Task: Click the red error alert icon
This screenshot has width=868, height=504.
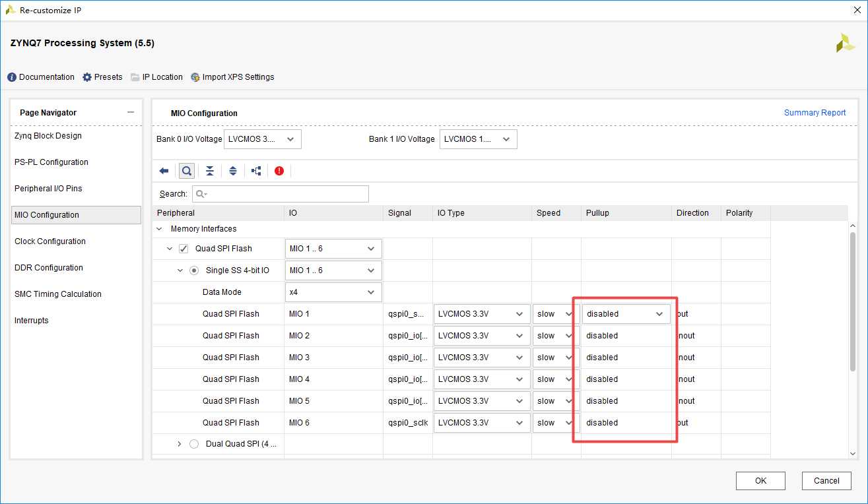Action: click(279, 171)
